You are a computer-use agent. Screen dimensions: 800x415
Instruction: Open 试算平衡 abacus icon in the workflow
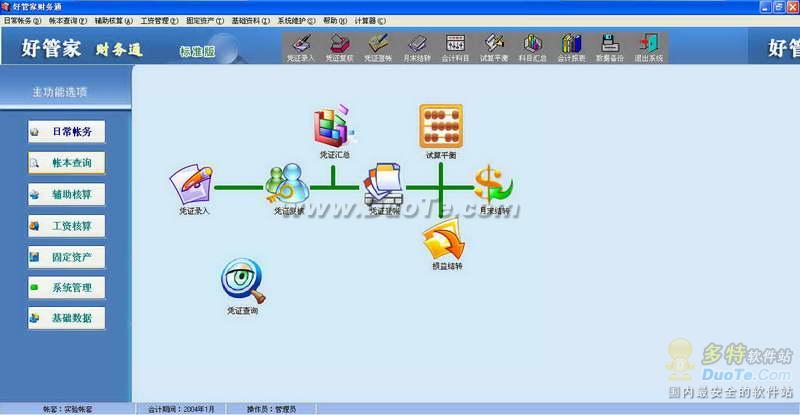[x=441, y=131]
